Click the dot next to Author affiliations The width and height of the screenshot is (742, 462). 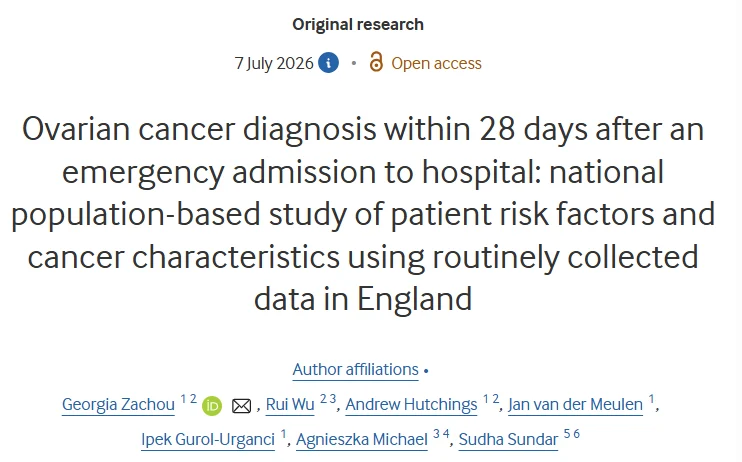coord(426,371)
